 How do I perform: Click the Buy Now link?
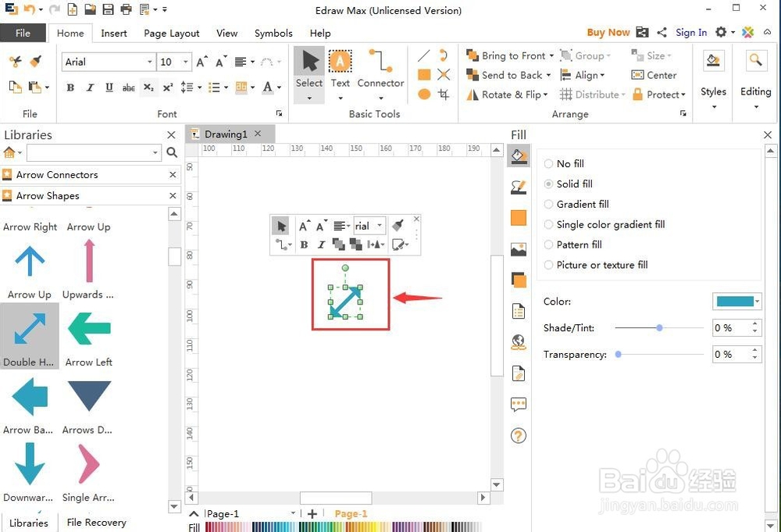click(x=608, y=32)
